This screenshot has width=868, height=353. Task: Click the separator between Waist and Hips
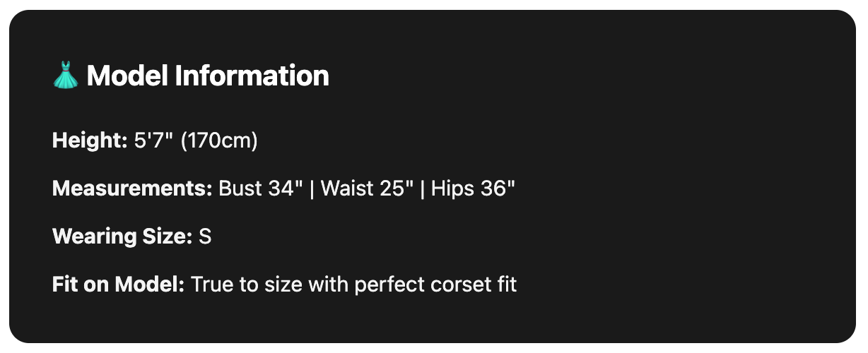(422, 189)
